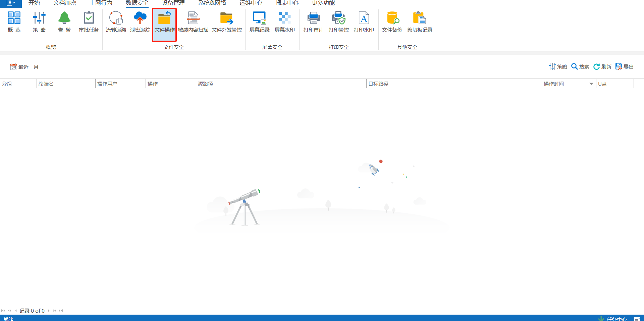Switch to the 设备管理 tab
This screenshot has width=644, height=321.
(173, 3)
